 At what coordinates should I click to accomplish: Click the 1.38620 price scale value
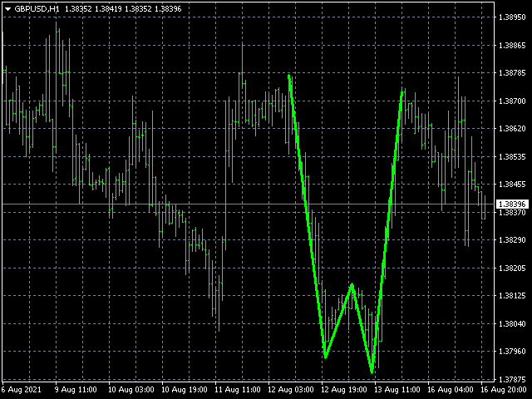pyautogui.click(x=511, y=129)
